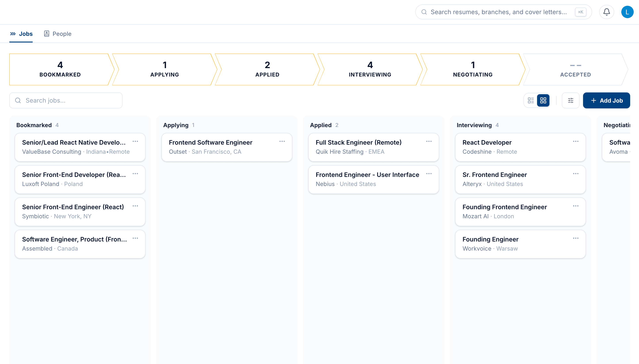The height and width of the screenshot is (364, 639).
Task: Select the Interviewing pipeline stage
Action: pos(370,69)
